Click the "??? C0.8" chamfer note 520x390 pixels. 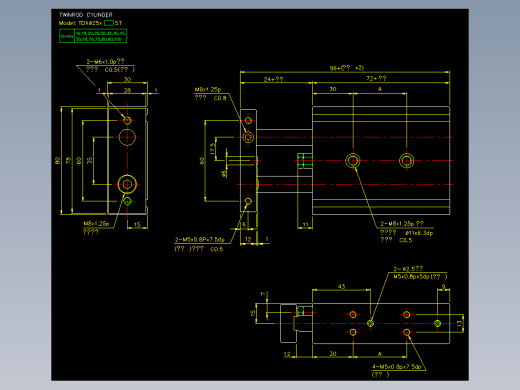(x=211, y=98)
